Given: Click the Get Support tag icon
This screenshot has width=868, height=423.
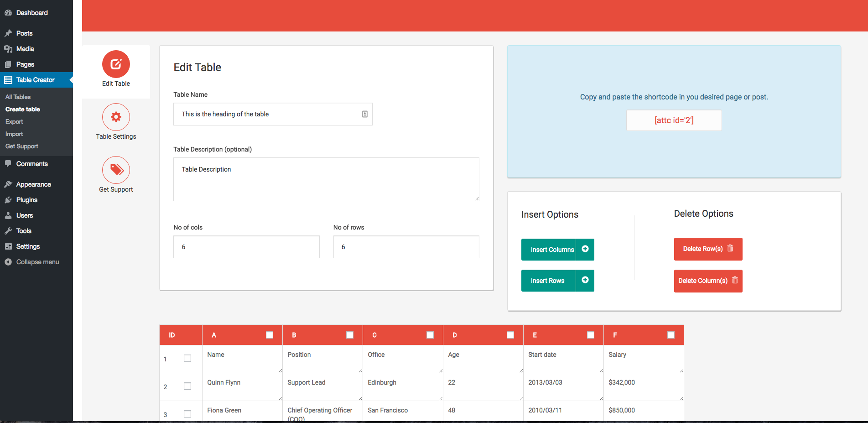Looking at the screenshot, I should click(x=116, y=170).
